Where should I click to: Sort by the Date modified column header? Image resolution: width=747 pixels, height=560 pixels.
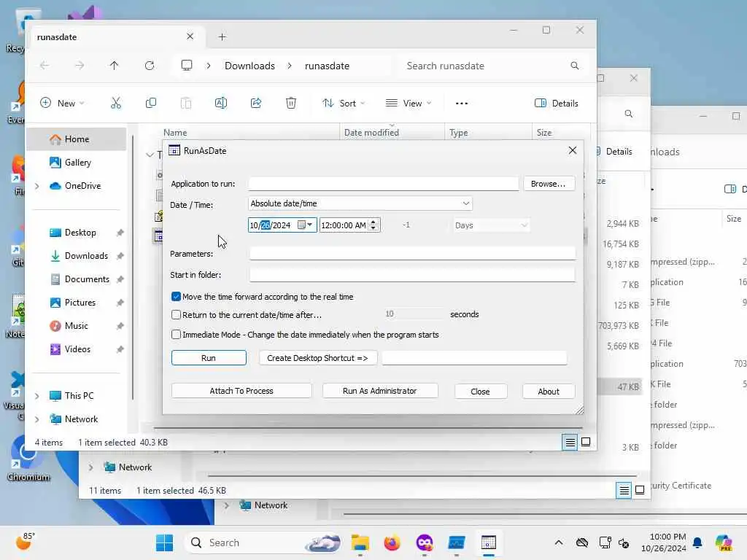point(392,133)
